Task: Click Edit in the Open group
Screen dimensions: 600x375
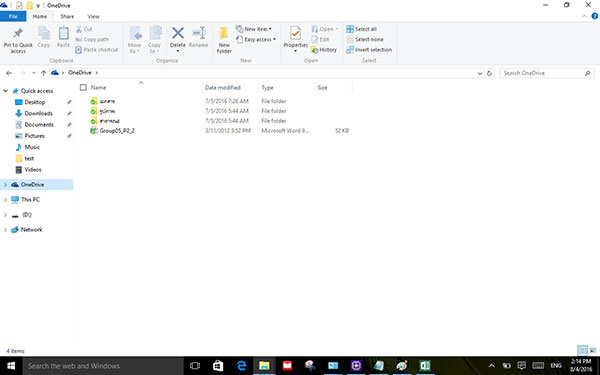Action: point(320,39)
